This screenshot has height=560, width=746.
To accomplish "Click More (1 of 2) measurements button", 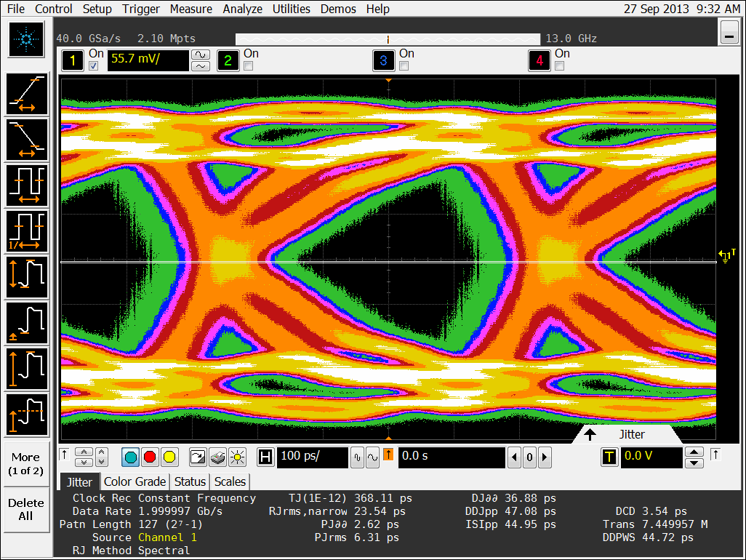I will [x=26, y=464].
